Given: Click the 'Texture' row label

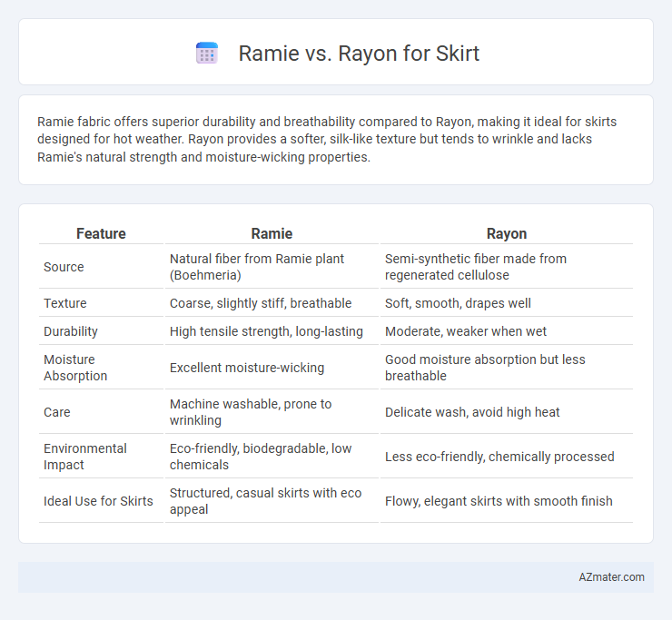Looking at the screenshot, I should coord(65,303).
